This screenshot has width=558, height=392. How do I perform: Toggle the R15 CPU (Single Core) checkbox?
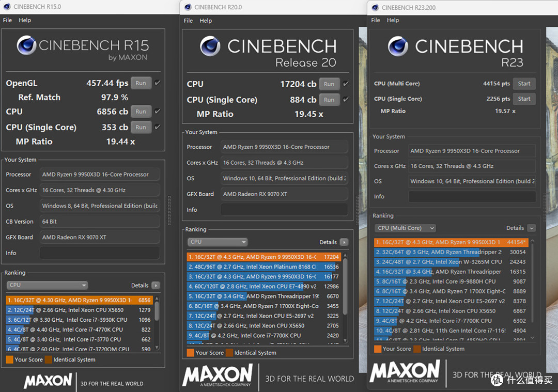tap(157, 127)
